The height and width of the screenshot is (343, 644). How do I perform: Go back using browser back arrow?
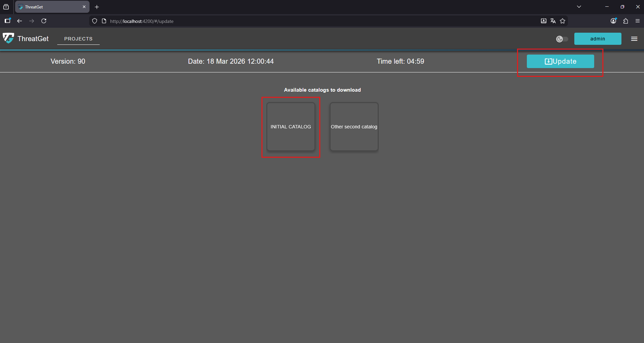click(x=20, y=21)
